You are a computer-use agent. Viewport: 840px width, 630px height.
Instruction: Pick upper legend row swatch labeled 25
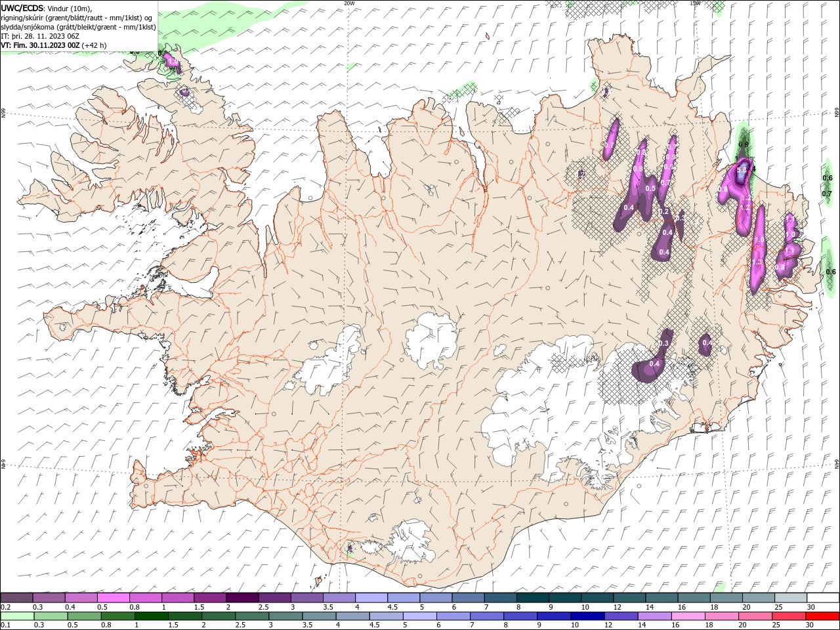point(791,598)
